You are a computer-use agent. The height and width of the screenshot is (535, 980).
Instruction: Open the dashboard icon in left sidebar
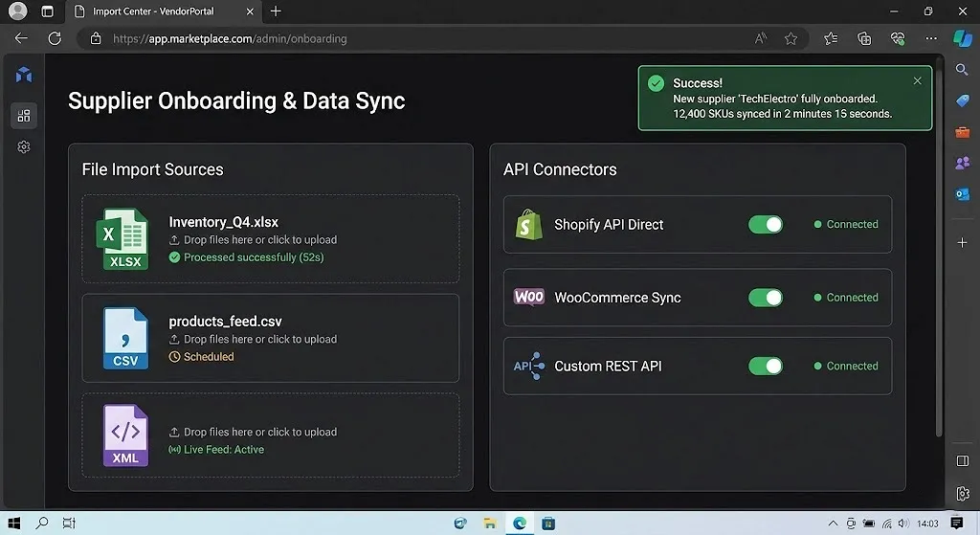point(24,116)
